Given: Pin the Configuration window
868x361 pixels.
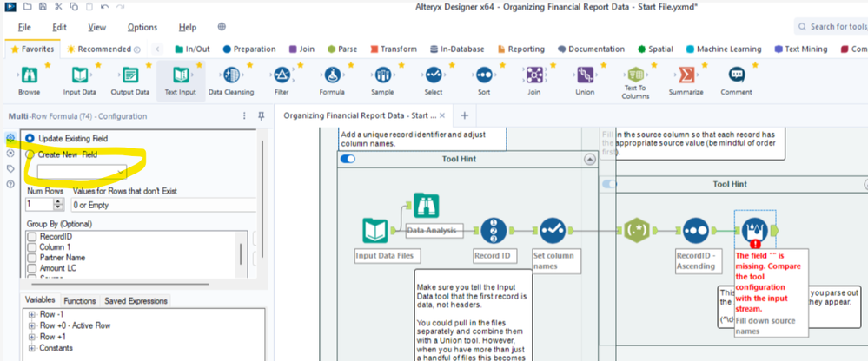Looking at the screenshot, I should coord(262,116).
